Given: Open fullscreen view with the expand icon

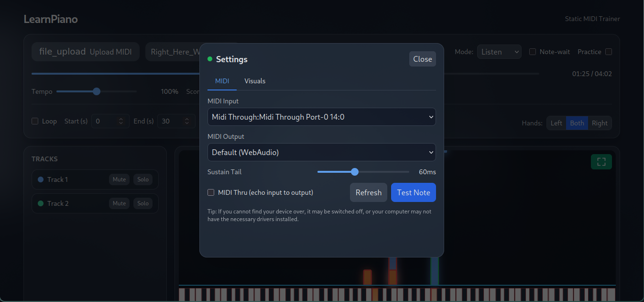Looking at the screenshot, I should pyautogui.click(x=601, y=161).
